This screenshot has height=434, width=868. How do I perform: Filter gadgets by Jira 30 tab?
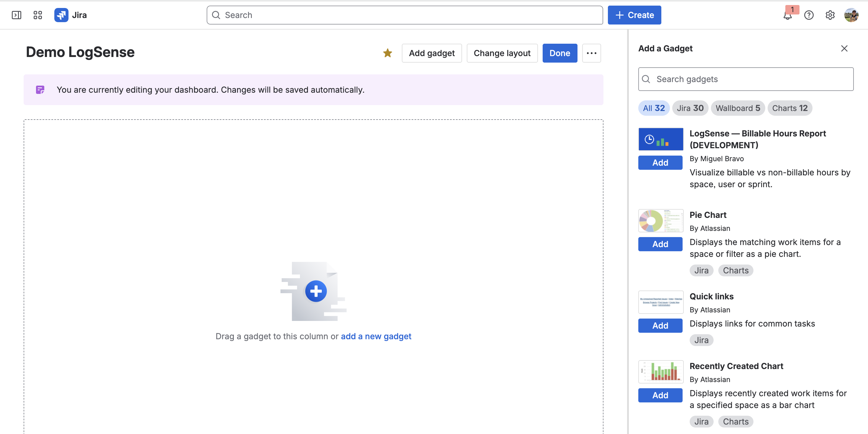(690, 108)
